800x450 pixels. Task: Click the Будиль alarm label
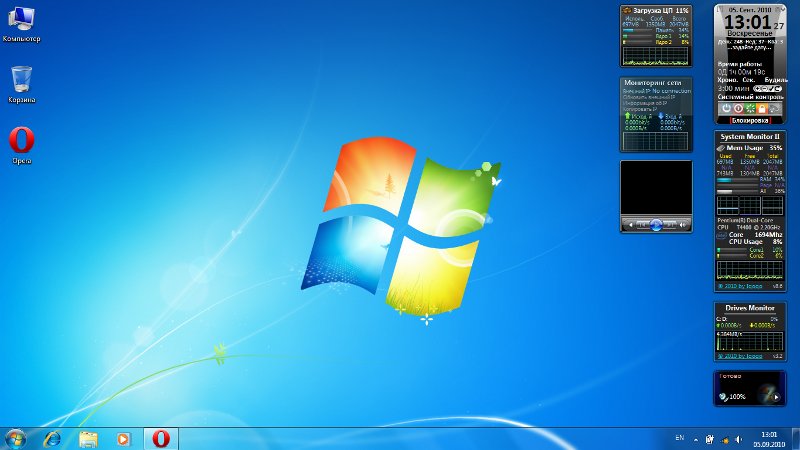pos(776,80)
